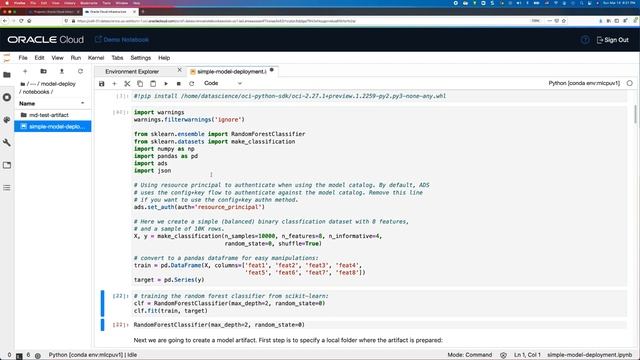Copy the selected cell
The image size is (640, 360).
coord(140,84)
